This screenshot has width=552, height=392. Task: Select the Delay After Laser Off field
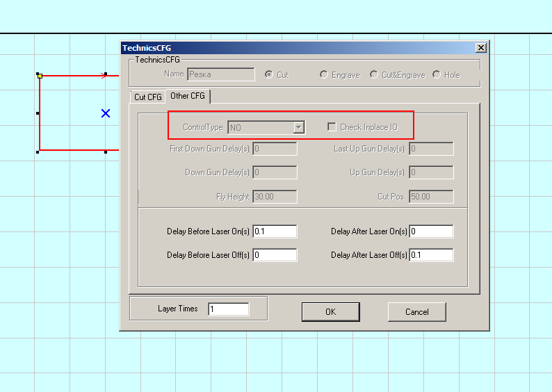click(x=431, y=255)
